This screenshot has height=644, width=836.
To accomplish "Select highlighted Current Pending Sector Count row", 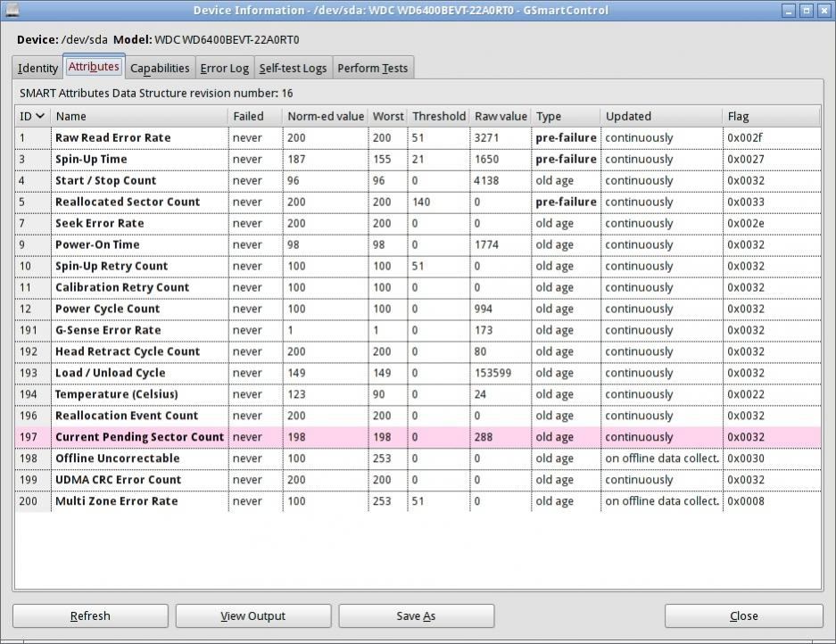I will 418,437.
